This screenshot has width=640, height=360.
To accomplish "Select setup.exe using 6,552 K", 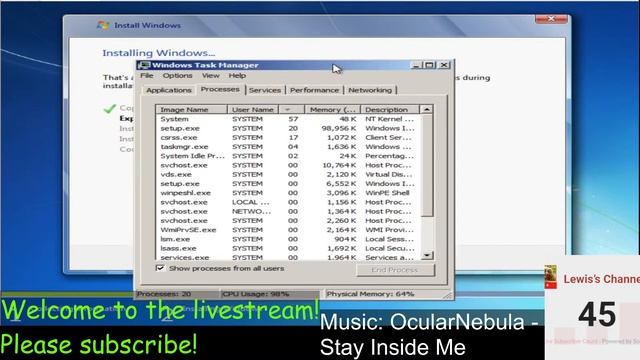I will pos(288,184).
